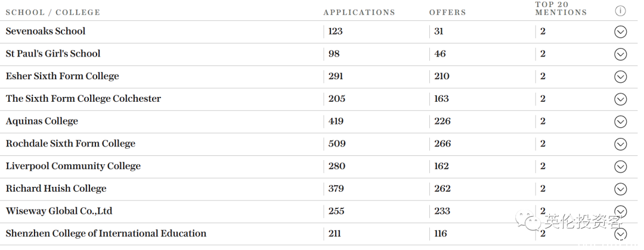Expand the Aquinas College row chevron
This screenshot has width=644, height=250.
pos(620,121)
